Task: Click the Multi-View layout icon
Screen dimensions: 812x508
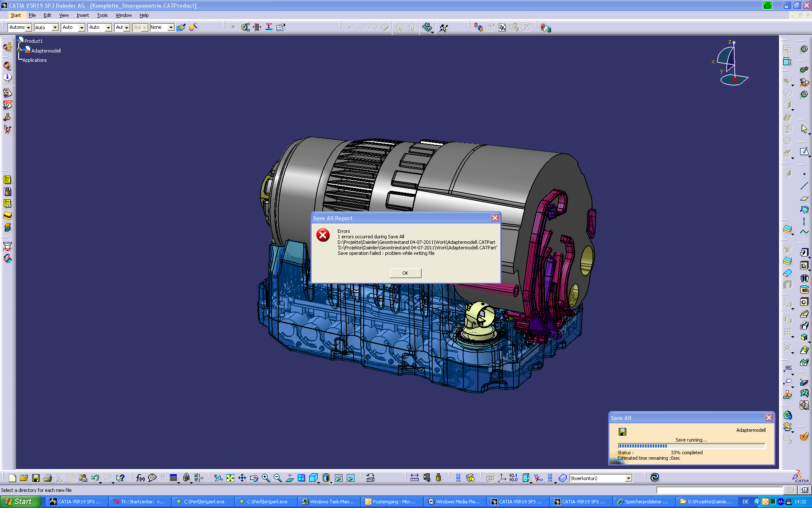Action: pos(302,478)
